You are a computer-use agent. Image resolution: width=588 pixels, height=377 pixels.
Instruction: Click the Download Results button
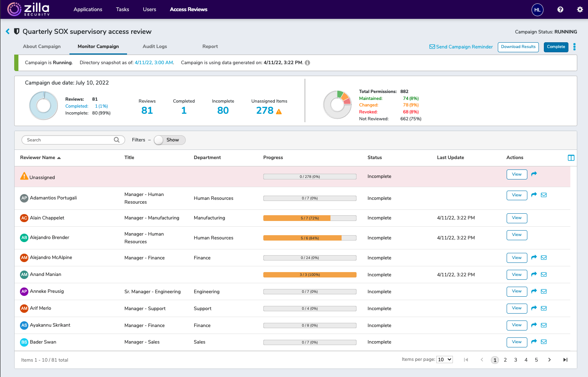pyautogui.click(x=518, y=47)
